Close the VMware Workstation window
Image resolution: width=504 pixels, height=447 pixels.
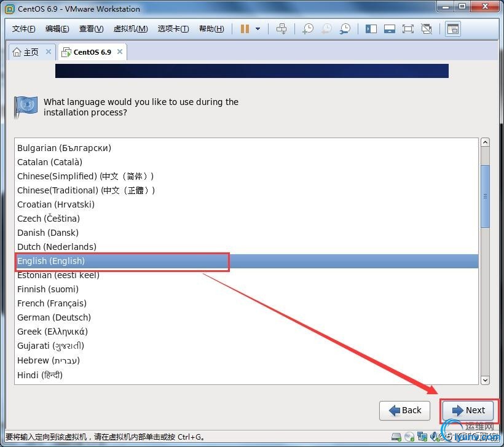tap(485, 6)
